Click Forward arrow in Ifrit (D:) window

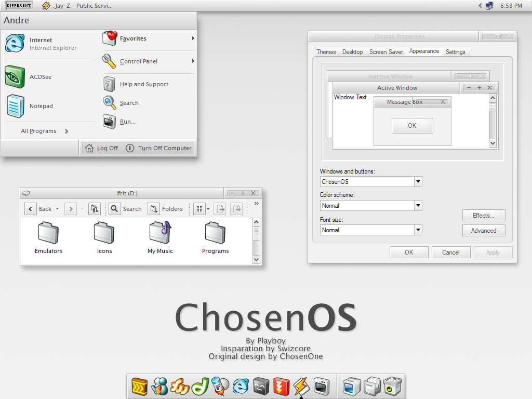pyautogui.click(x=71, y=209)
